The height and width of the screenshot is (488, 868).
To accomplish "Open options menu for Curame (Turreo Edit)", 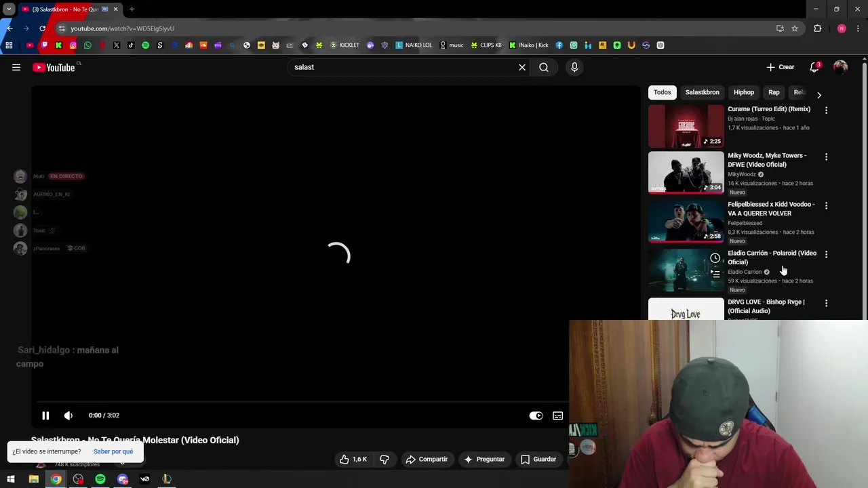I will pyautogui.click(x=826, y=110).
